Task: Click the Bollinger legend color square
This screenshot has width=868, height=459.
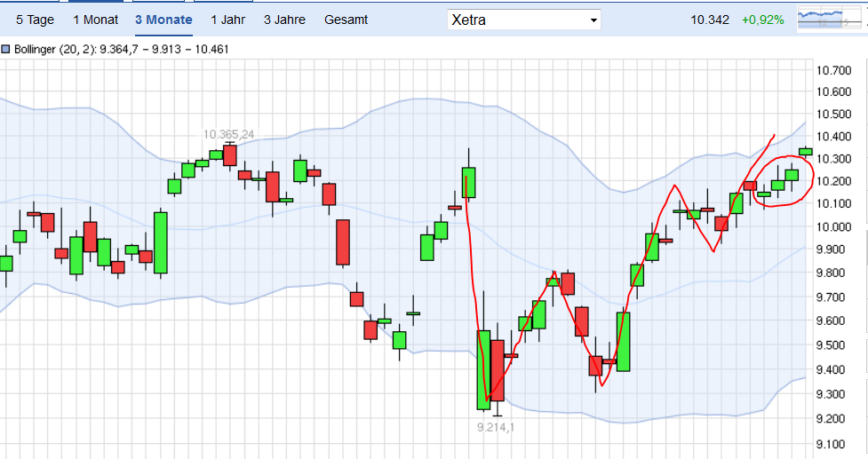Action: pos(6,50)
